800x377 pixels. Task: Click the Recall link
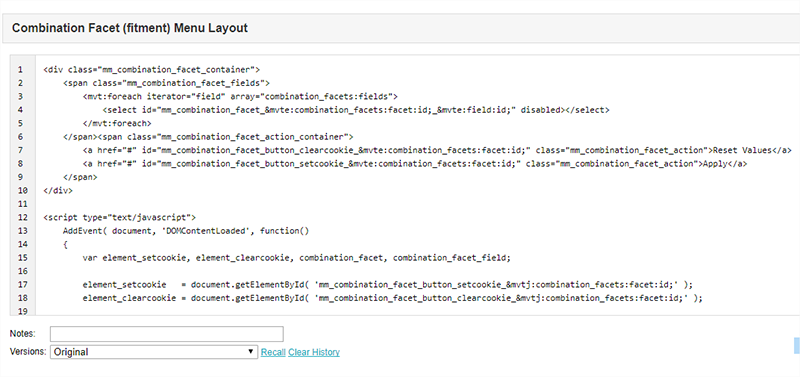tap(273, 352)
